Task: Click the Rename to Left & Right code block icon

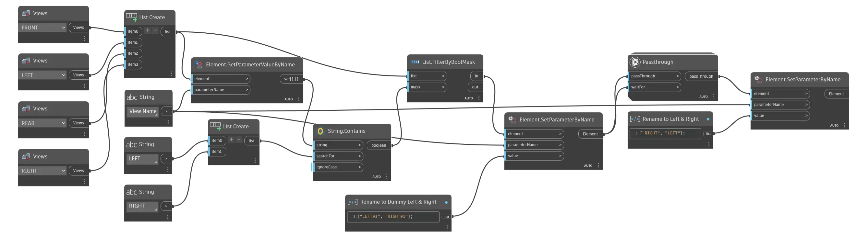Action: pyautogui.click(x=635, y=119)
